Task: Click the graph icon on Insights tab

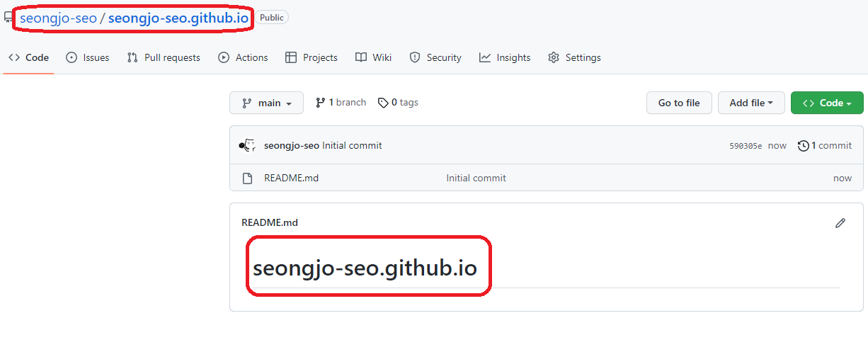Action: (x=485, y=57)
